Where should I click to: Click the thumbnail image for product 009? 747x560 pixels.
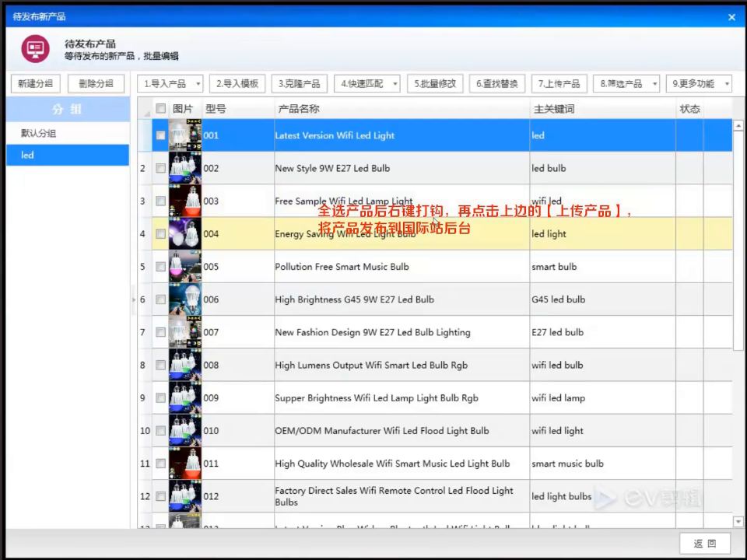(185, 397)
